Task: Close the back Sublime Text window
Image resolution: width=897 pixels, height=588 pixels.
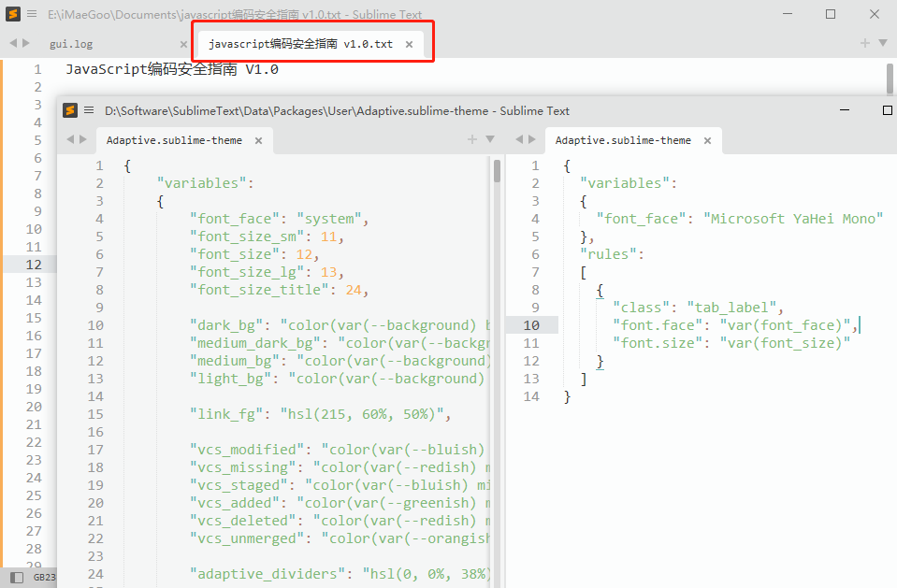Action: [x=875, y=14]
